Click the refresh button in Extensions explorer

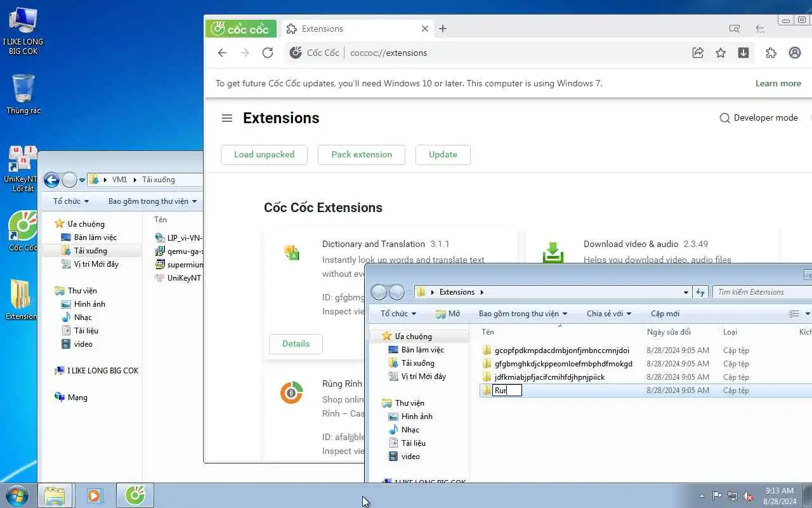tap(700, 292)
